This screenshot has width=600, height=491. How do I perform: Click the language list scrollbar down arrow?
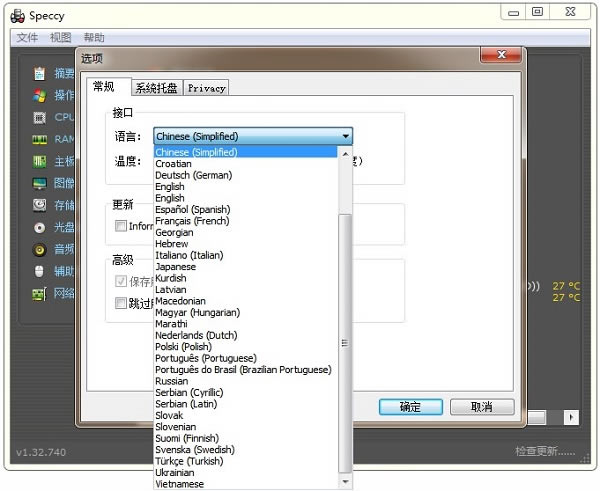pos(346,482)
